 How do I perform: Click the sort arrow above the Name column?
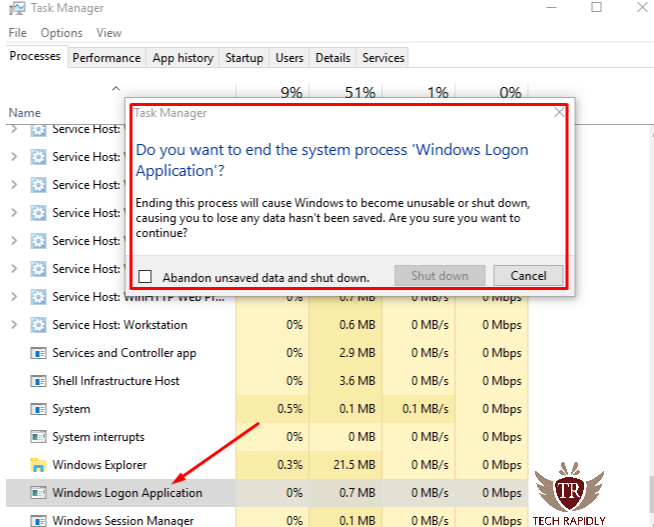pos(116,88)
